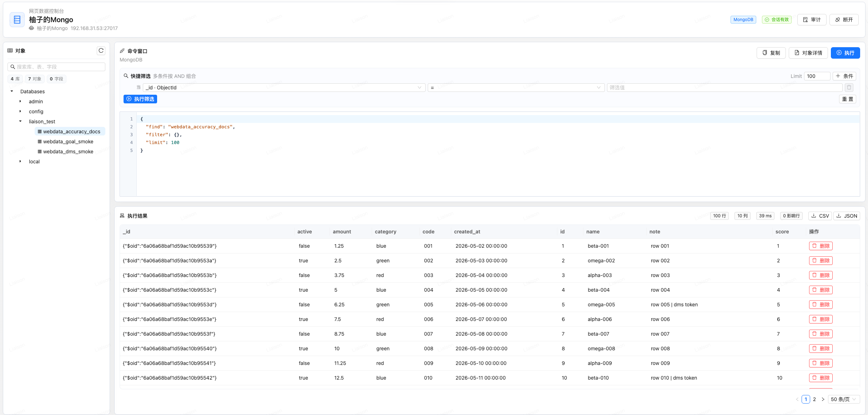Delete row beta-004

[821, 290]
